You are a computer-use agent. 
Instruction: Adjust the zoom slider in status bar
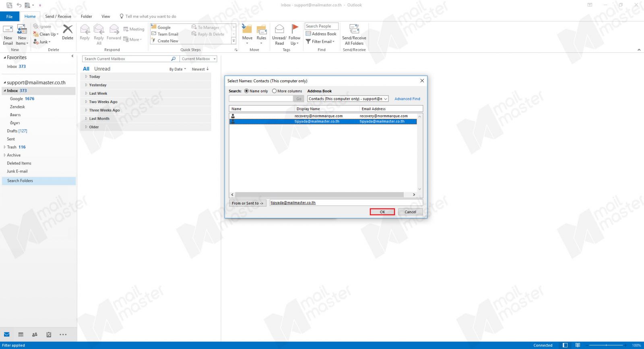[606, 345]
